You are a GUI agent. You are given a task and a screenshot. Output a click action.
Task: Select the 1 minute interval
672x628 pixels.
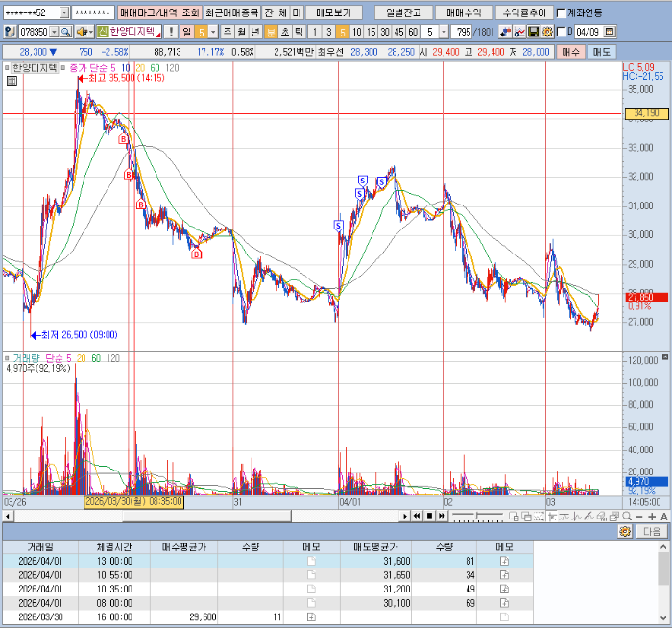point(315,32)
